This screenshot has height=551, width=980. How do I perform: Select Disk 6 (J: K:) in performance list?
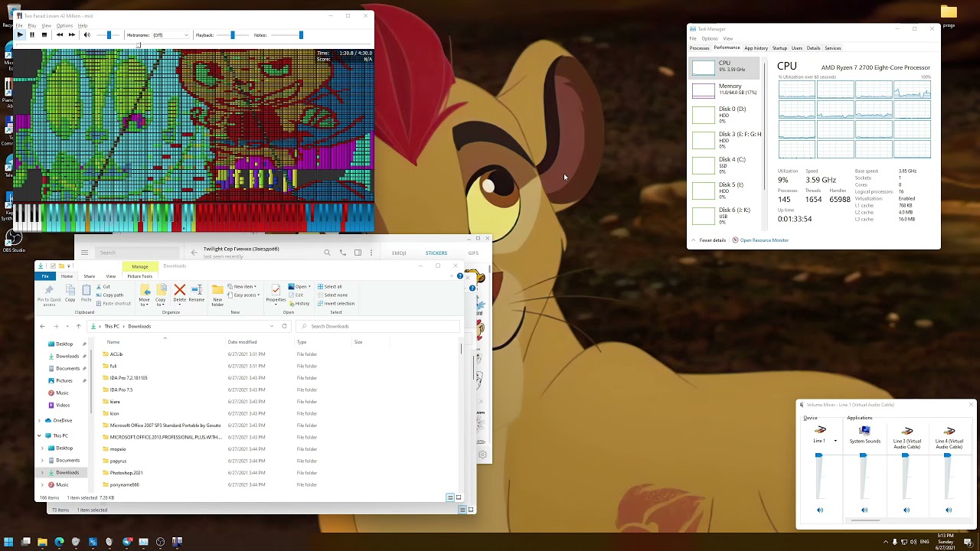point(726,216)
